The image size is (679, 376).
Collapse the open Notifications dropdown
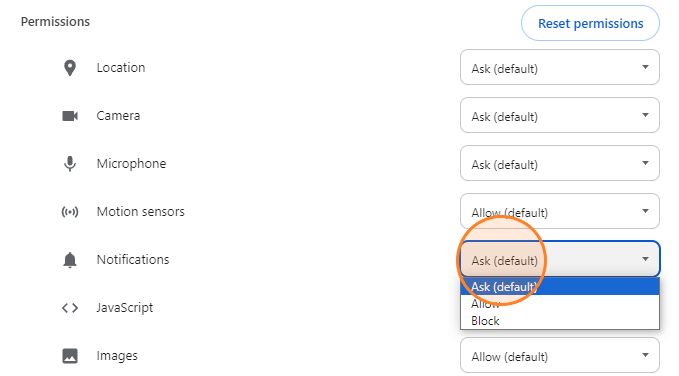559,259
